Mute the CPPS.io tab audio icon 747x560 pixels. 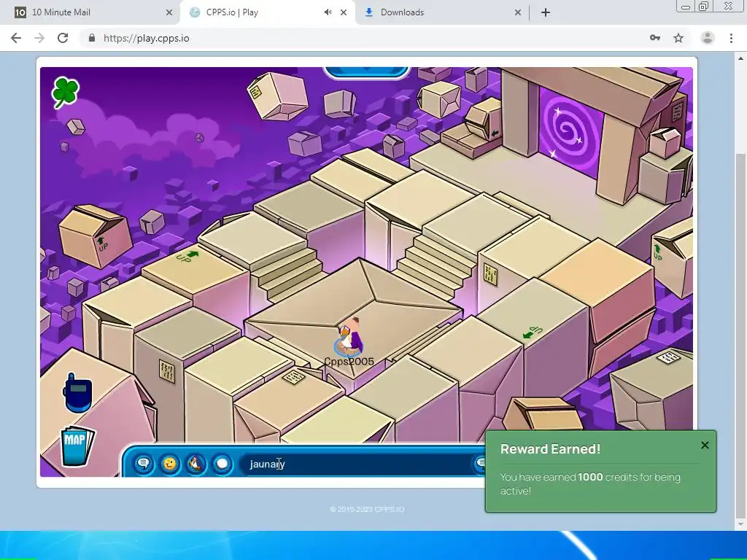[328, 12]
